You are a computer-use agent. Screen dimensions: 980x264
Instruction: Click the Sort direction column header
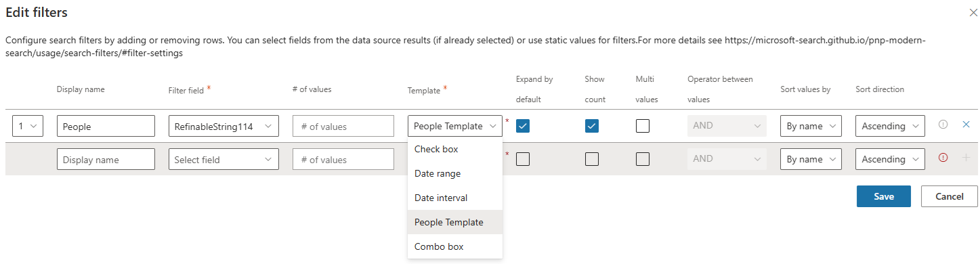tap(880, 89)
